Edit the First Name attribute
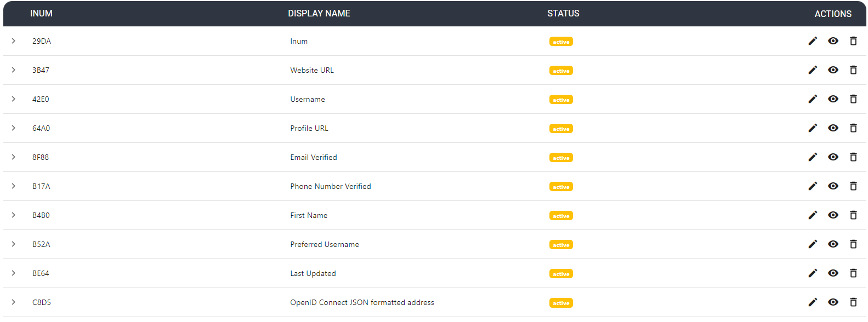The height and width of the screenshot is (322, 868). tap(813, 215)
